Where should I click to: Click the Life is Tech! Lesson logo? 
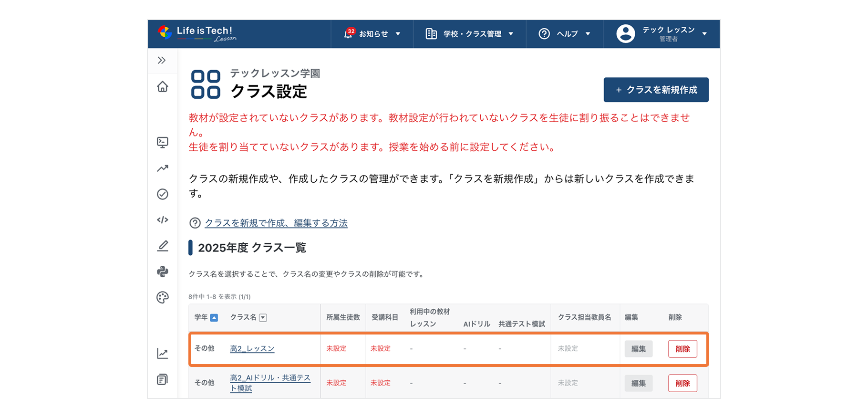point(197,33)
